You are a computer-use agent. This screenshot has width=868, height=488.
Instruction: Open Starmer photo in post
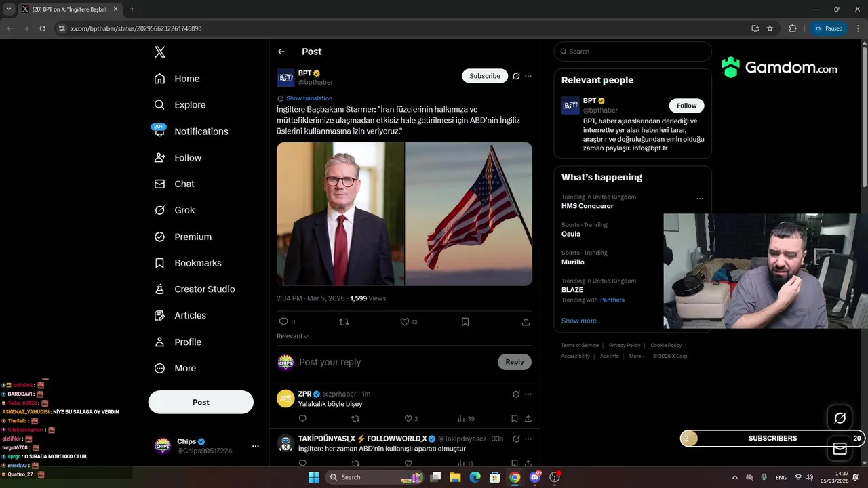[x=340, y=213]
